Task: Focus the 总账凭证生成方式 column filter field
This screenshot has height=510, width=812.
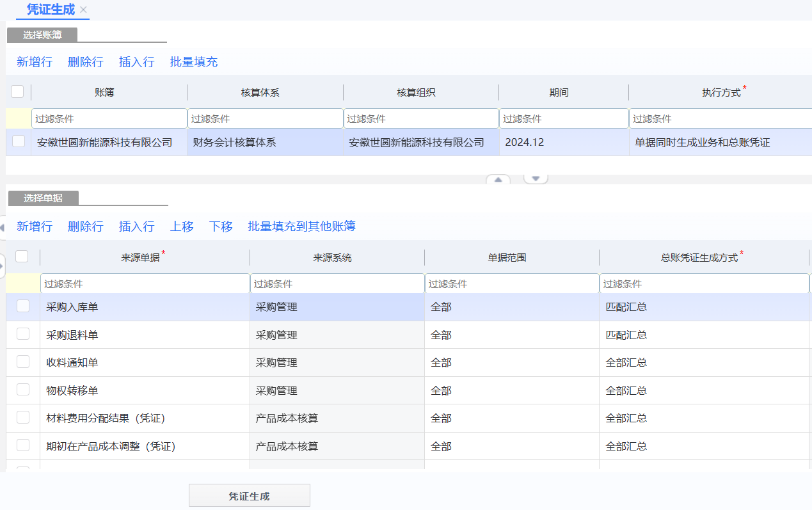Action: [705, 283]
